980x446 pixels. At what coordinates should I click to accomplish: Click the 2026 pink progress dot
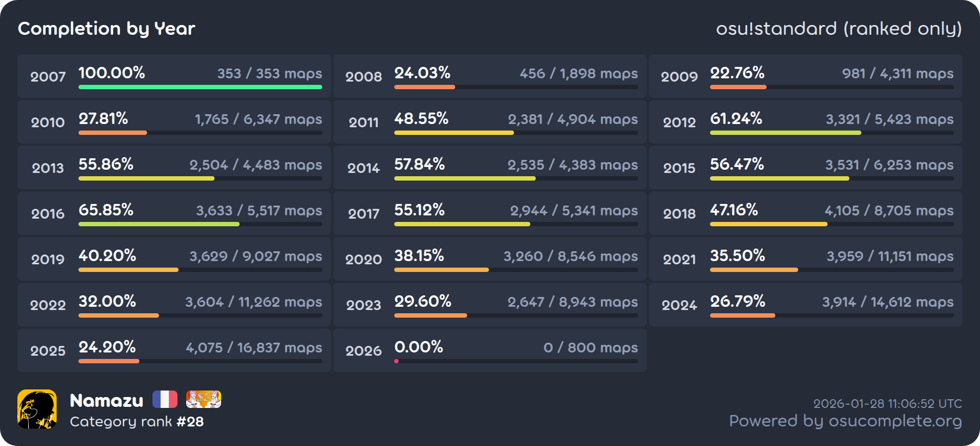click(x=396, y=361)
